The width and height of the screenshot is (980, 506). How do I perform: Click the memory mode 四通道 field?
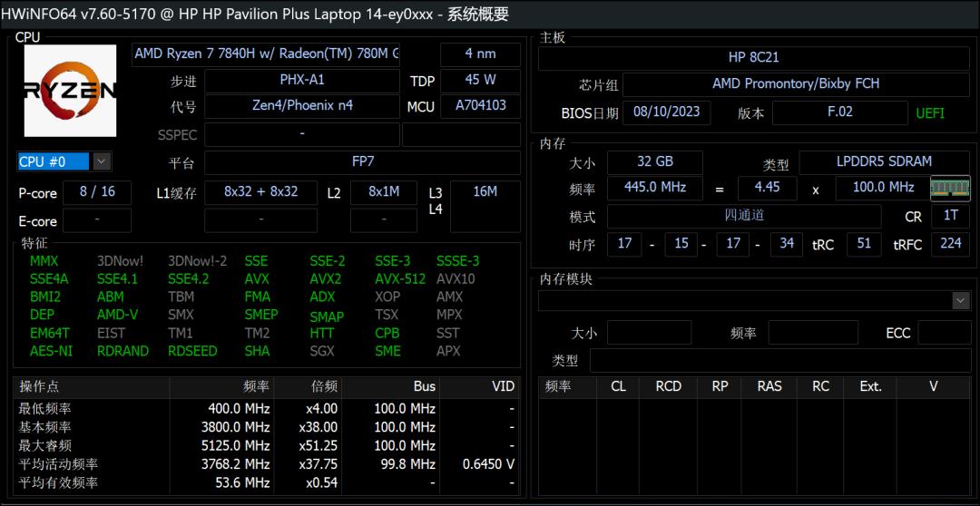(744, 217)
